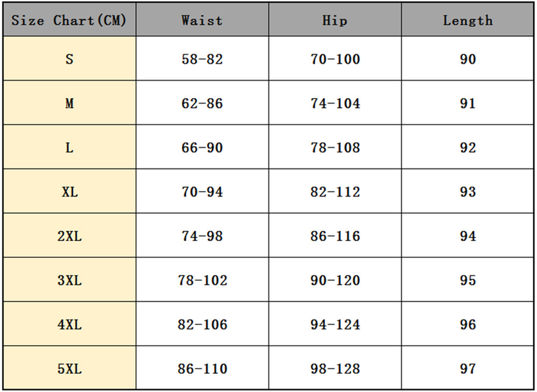The image size is (537, 392).
Task: Click the 98-128 hip cell for 5XL
Action: point(335,369)
